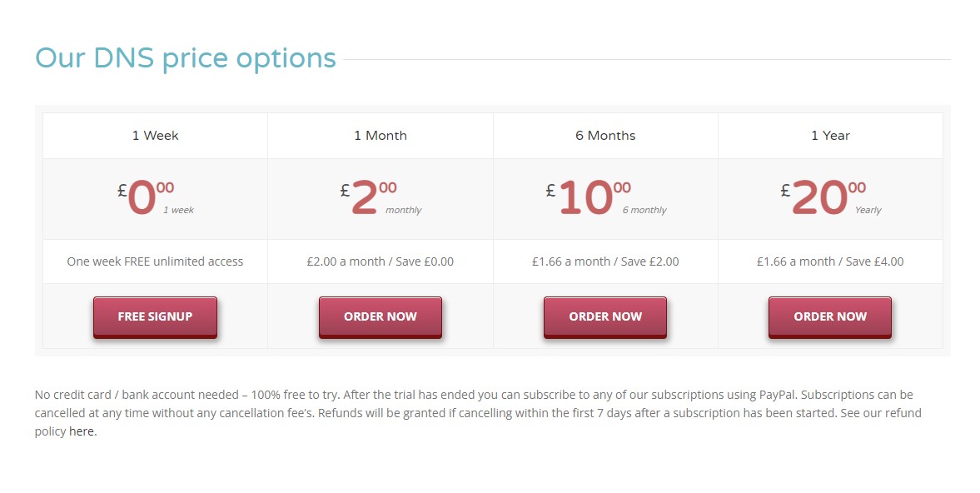Click the £20.00 Yearly price
Screen dimensions: 980x493
(830, 198)
